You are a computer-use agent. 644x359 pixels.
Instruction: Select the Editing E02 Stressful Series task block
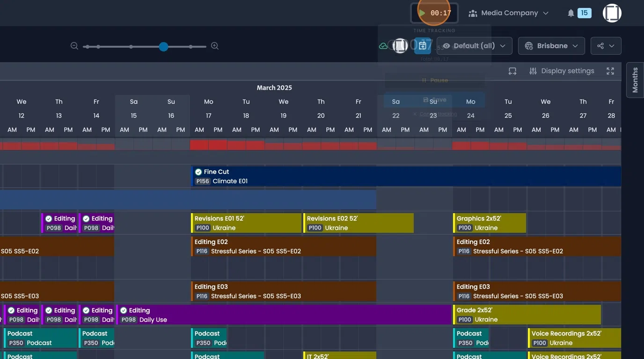[281, 246]
